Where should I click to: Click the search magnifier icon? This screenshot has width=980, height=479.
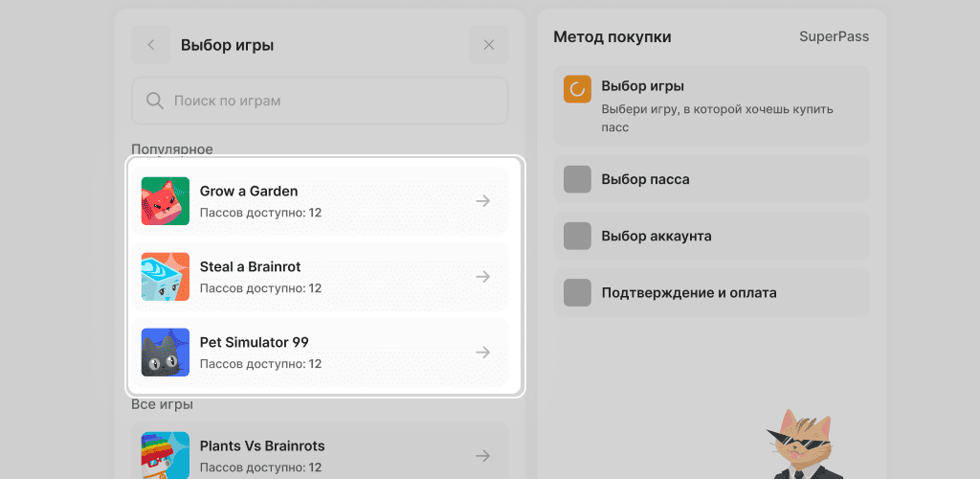pyautogui.click(x=154, y=101)
